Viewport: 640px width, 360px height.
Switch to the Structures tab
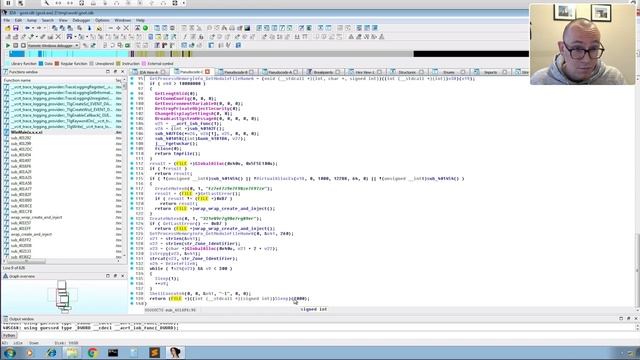407,72
